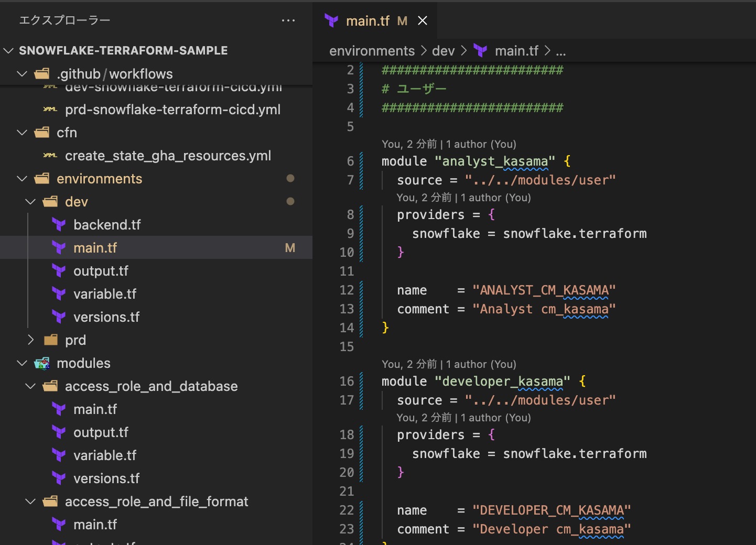Click the dev breadcrumb segment
The image size is (756, 545).
(x=443, y=51)
